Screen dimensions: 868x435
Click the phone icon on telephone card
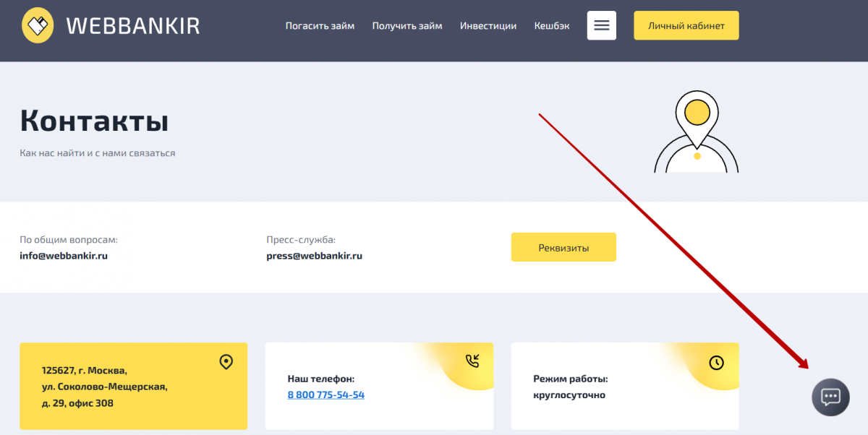click(472, 361)
